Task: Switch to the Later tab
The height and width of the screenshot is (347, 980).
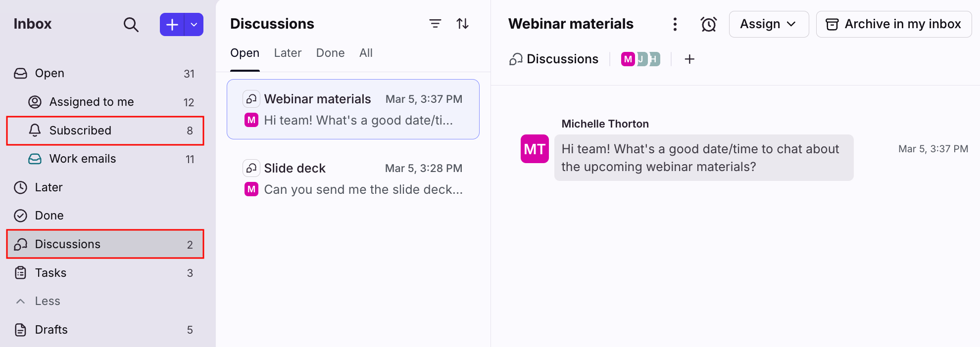Action: [x=288, y=53]
